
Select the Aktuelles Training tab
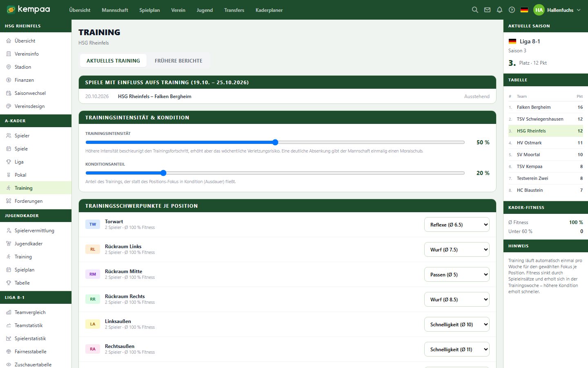[x=113, y=61]
